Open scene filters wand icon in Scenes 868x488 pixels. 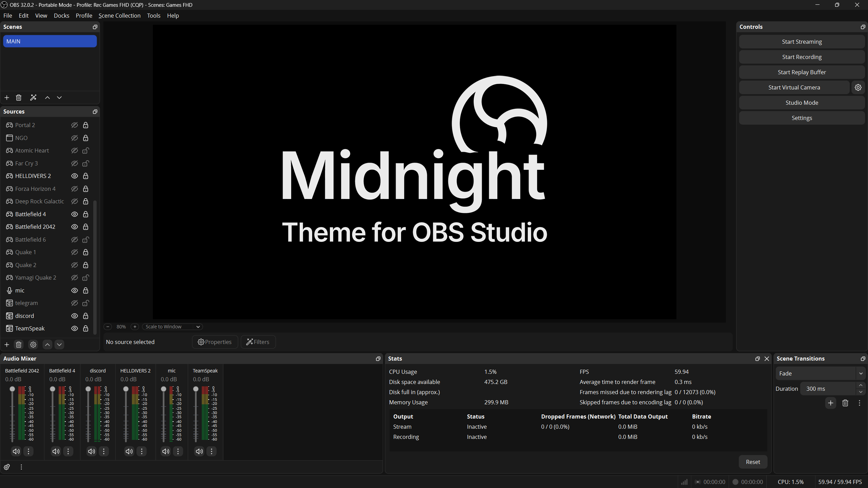[x=33, y=98]
